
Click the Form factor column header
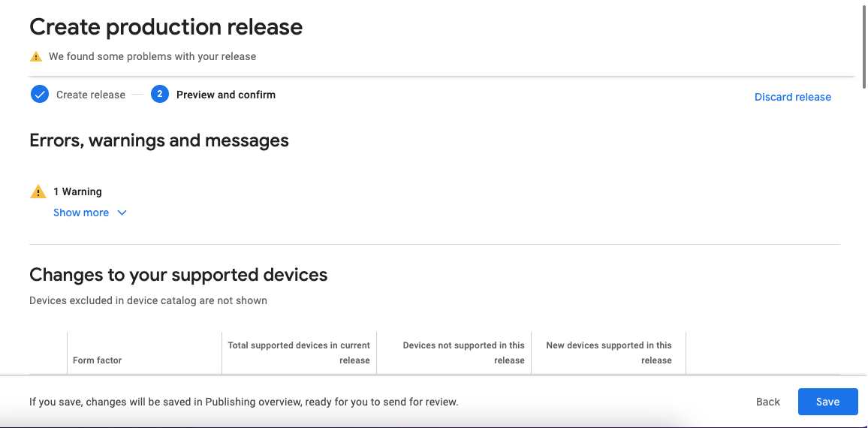(x=97, y=360)
